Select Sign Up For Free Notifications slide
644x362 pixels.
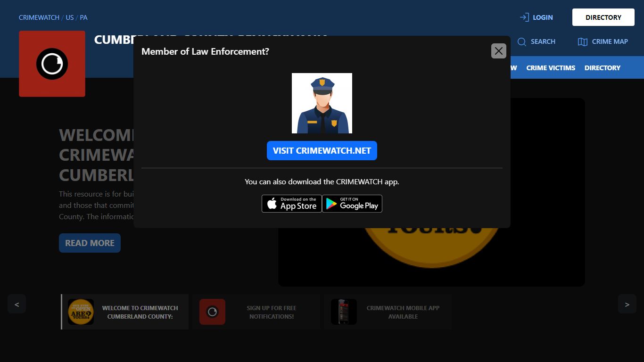coord(256,312)
